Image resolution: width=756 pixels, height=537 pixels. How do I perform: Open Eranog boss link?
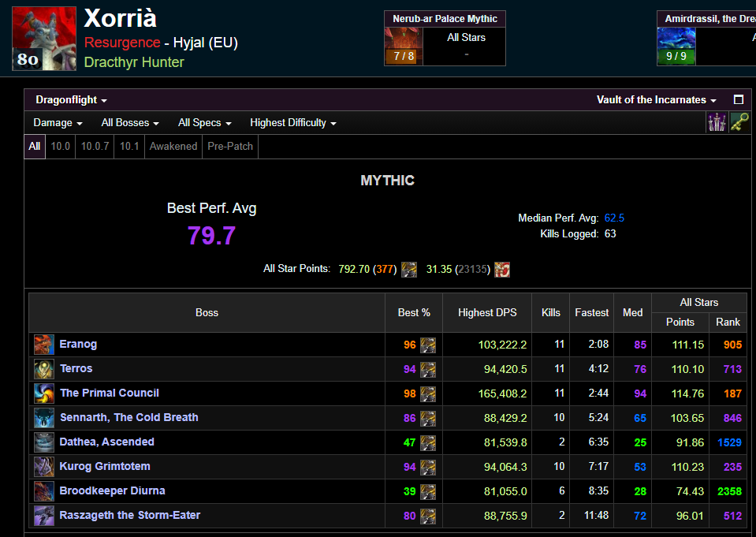pyautogui.click(x=78, y=344)
